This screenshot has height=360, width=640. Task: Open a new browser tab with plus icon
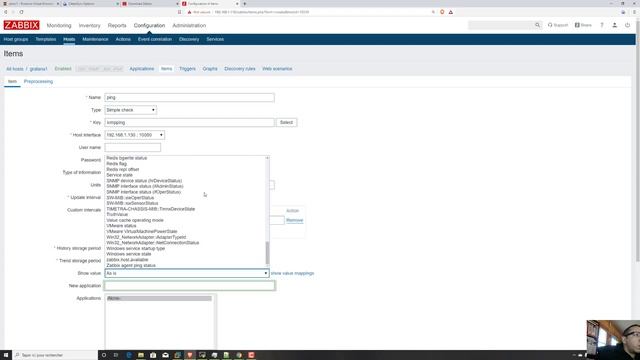[244, 4]
